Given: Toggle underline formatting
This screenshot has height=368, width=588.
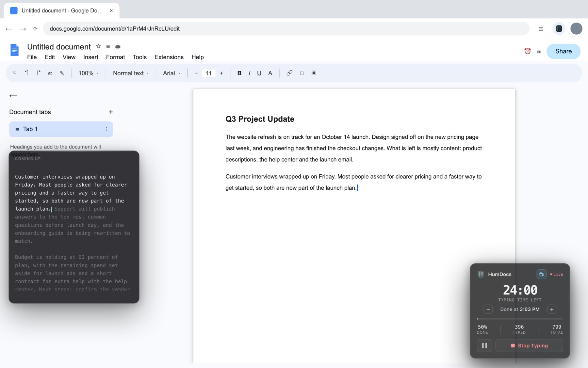Looking at the screenshot, I should [259, 73].
